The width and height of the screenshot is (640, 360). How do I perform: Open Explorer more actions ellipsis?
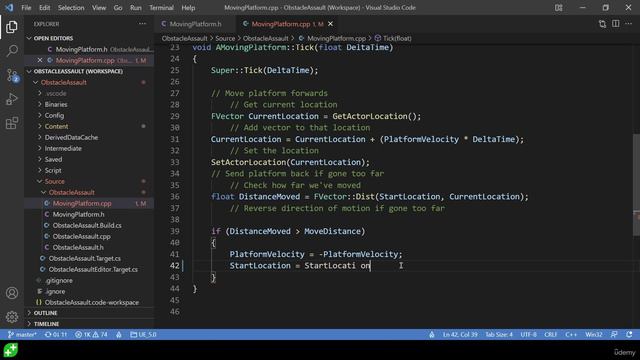click(x=142, y=24)
